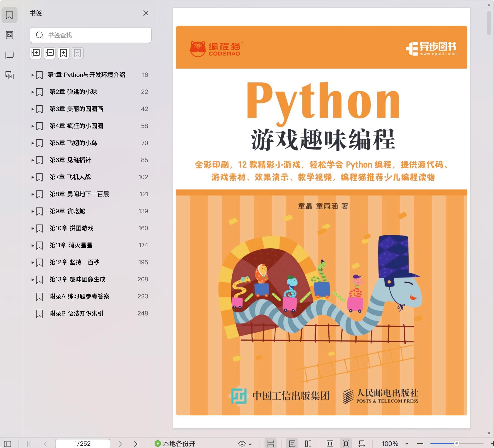Expand 第8章 勇闯地下一百层 bookmark
The width and height of the screenshot is (494, 448).
[33, 194]
